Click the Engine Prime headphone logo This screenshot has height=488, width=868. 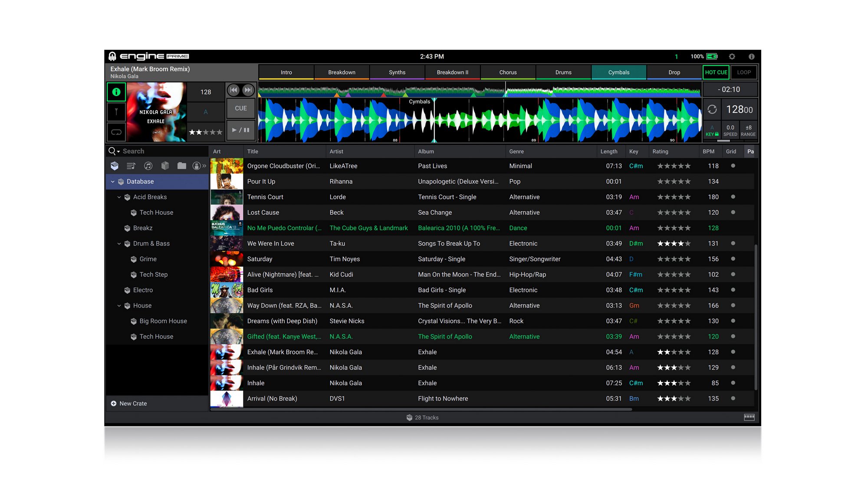112,56
